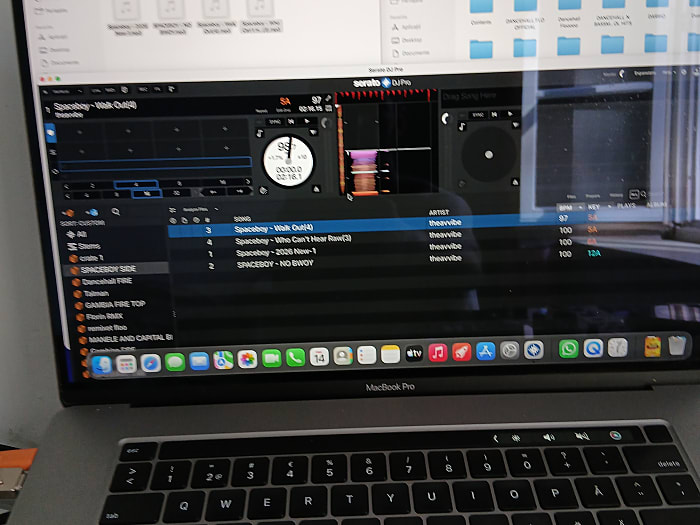Image resolution: width=700 pixels, height=525 pixels.
Task: Open the crate 1 crate
Action: pos(87,258)
